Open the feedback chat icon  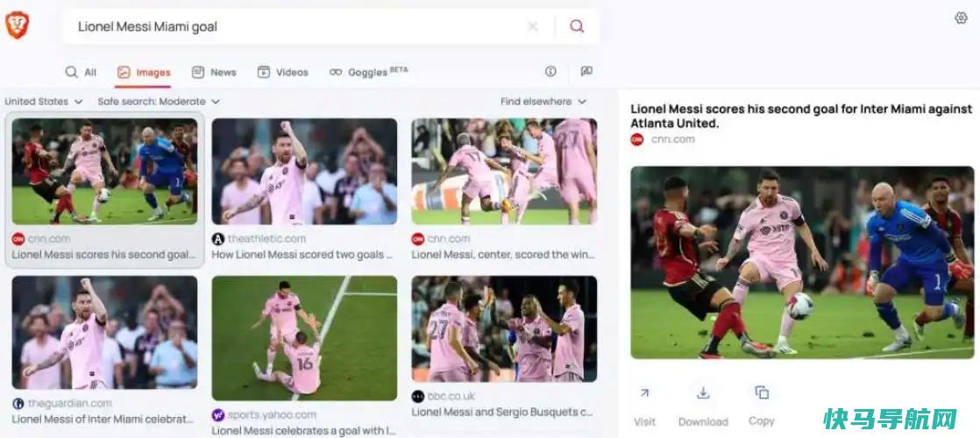click(586, 71)
